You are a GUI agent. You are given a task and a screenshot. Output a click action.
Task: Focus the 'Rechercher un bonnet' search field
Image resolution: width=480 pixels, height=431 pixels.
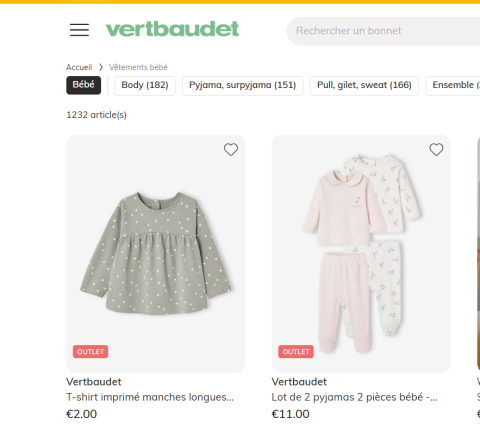[x=383, y=31]
